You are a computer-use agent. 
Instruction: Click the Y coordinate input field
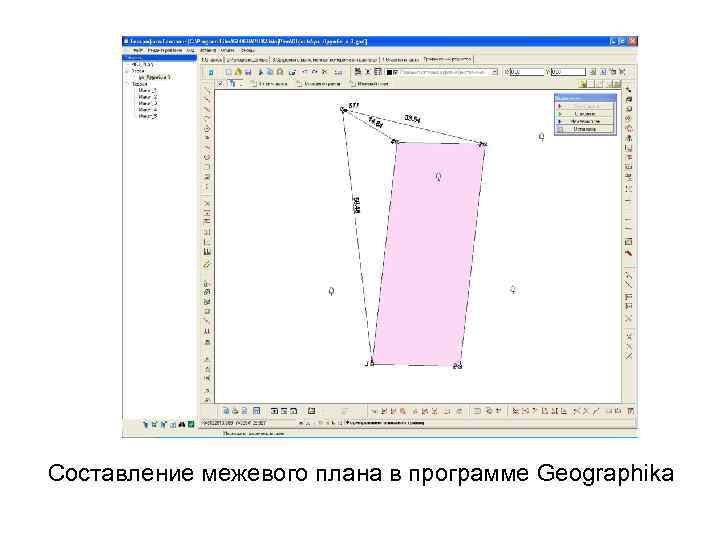(568, 72)
